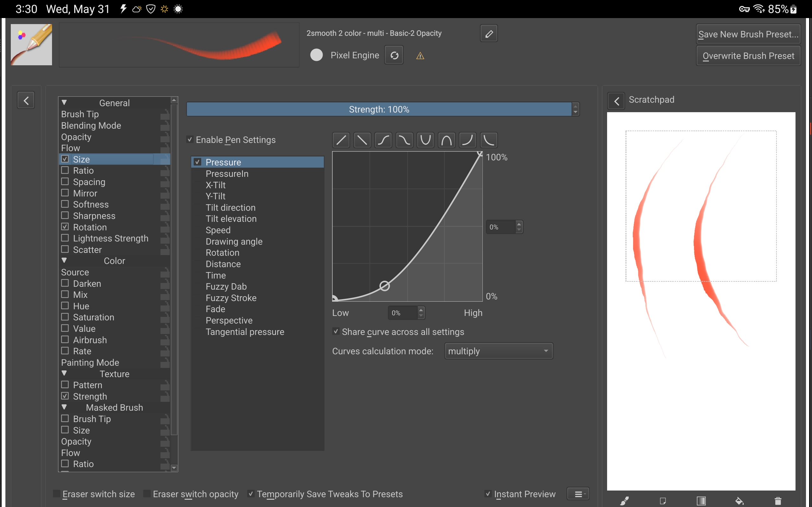Select Tilt direction sensor in list
This screenshot has width=812, height=507.
coord(231,208)
